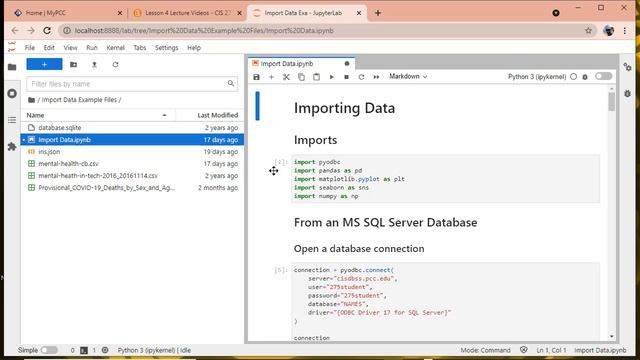Screen dimensions: 640x360
Task: Open the Run menu
Action: 92,48
